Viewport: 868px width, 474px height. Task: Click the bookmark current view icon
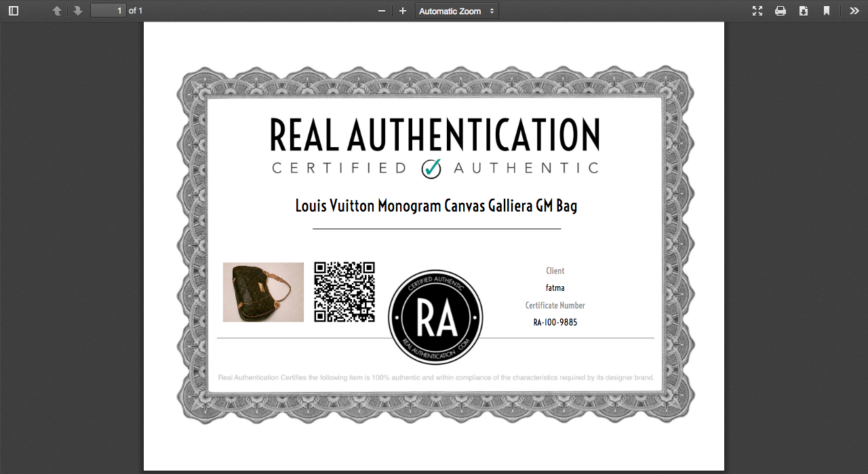827,11
